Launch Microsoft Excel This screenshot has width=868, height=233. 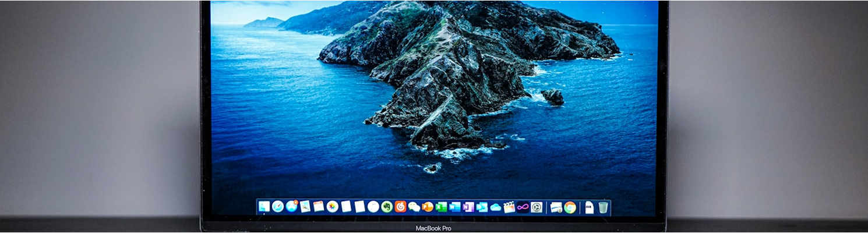(x=442, y=207)
